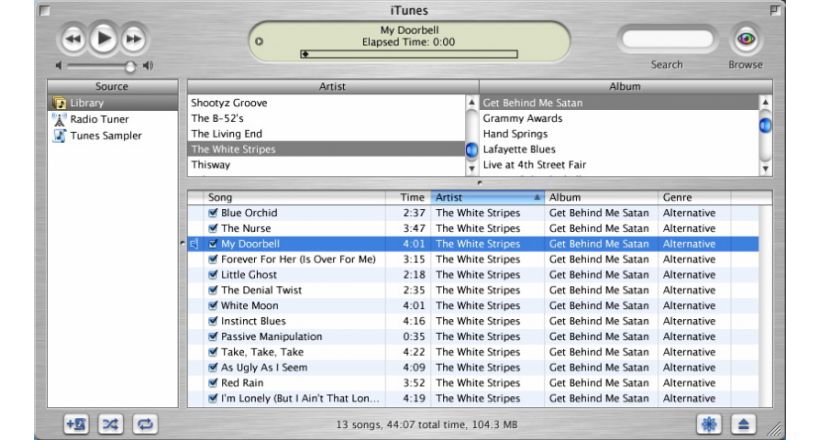820x440 pixels.
Task: Open the visualizer with the flower button
Action: (x=709, y=424)
